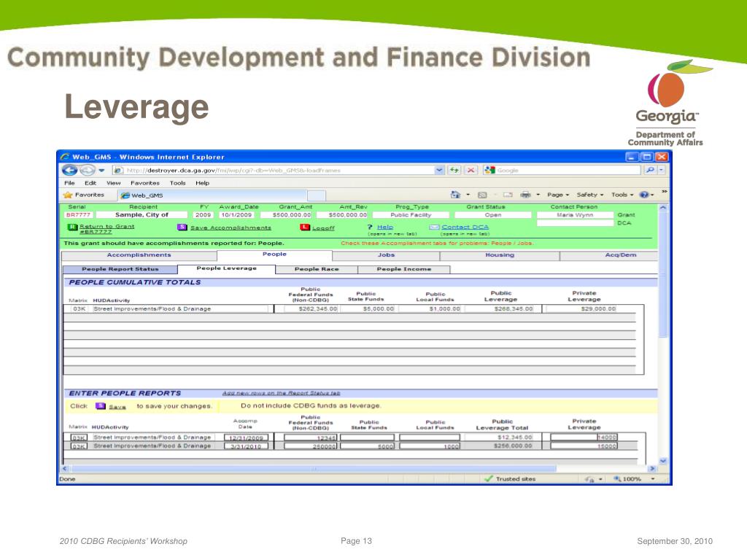
Task: Click the zoom magnifier icon in status bar
Action: (617, 479)
